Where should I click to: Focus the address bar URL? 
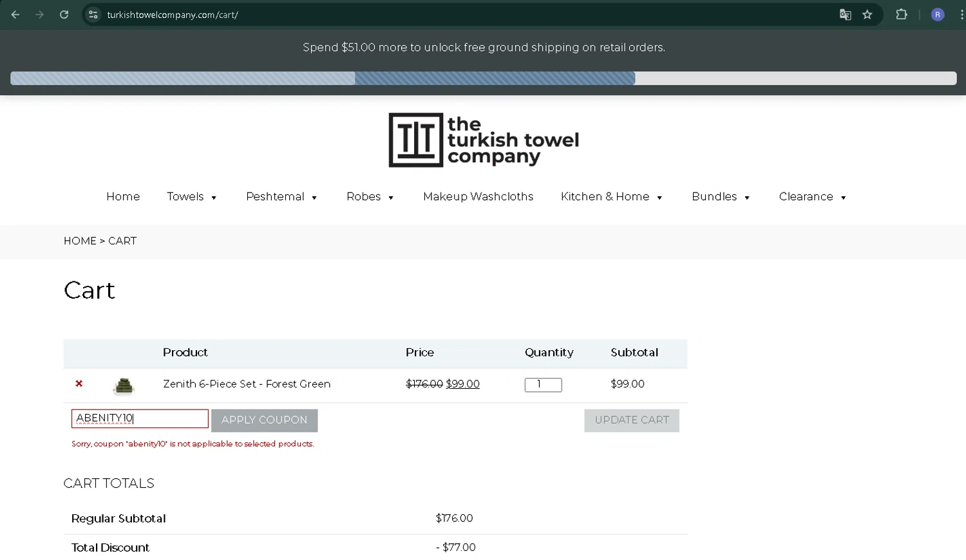(173, 15)
